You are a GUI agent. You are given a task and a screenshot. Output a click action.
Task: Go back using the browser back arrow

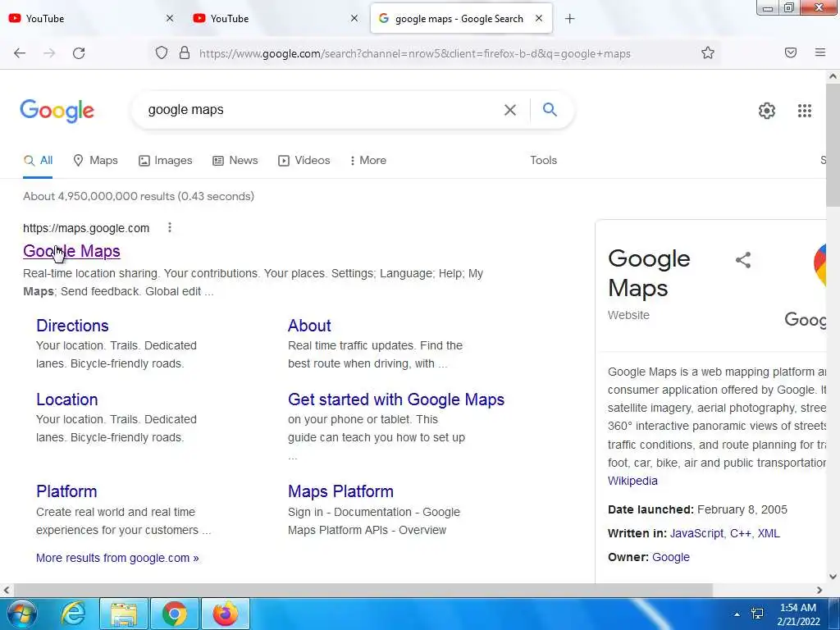[20, 53]
